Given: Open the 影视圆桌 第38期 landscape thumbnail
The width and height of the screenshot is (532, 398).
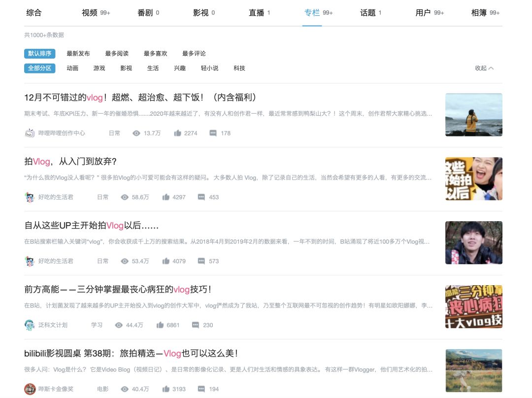Looking at the screenshot, I should (474, 370).
